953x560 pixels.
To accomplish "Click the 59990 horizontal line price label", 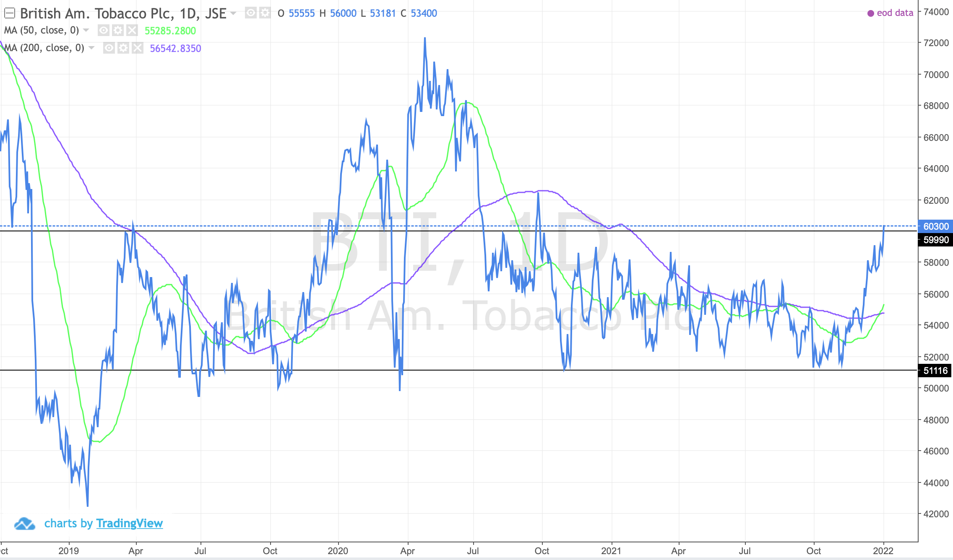I will pyautogui.click(x=936, y=240).
